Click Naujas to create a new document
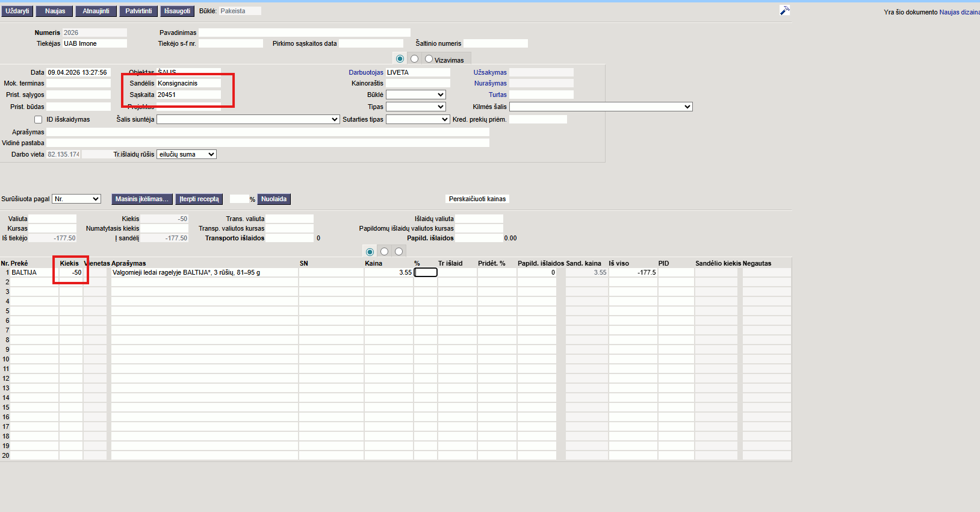This screenshot has width=980, height=512. [55, 11]
